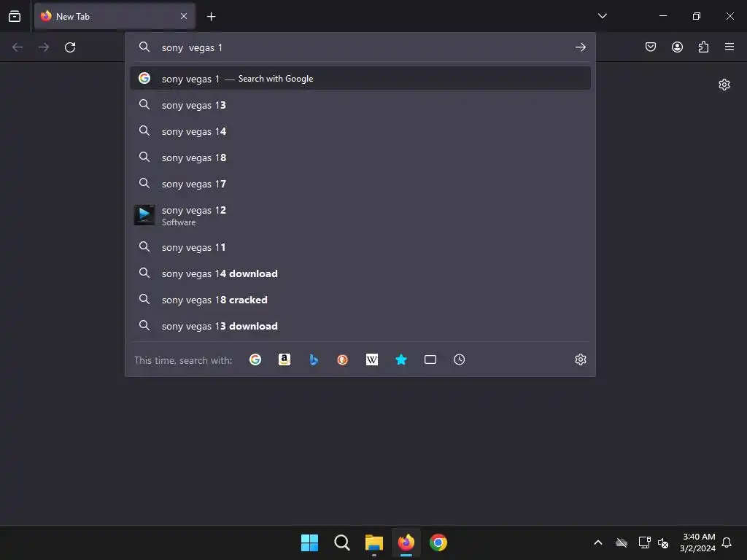
Task: Choose the 'sony vegas 18 cracked' suggestion
Action: point(360,300)
